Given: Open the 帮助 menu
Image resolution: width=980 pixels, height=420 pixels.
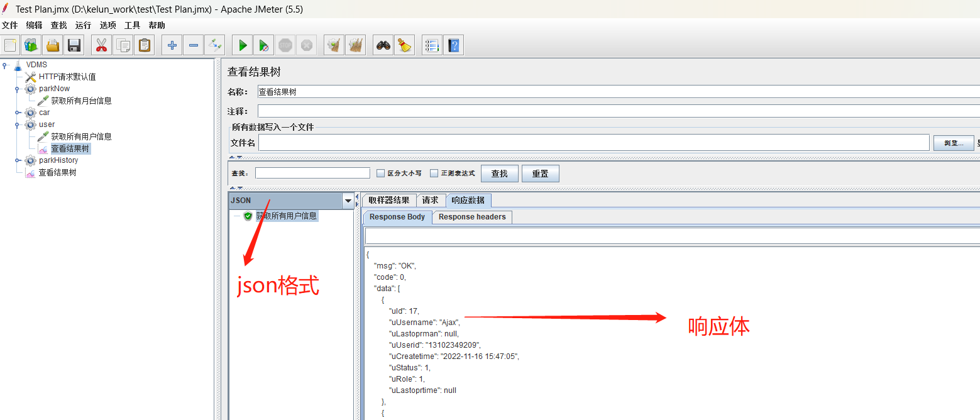Looking at the screenshot, I should [157, 25].
